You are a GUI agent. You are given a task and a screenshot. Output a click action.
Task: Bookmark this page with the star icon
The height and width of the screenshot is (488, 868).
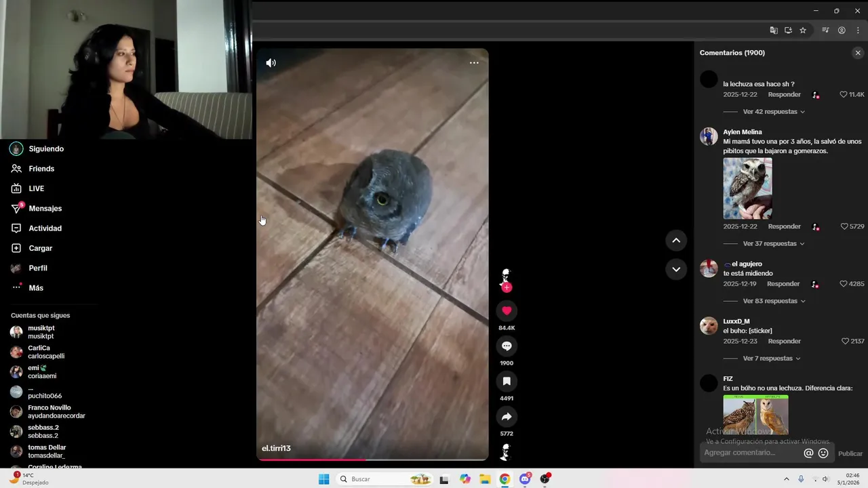pyautogui.click(x=803, y=30)
